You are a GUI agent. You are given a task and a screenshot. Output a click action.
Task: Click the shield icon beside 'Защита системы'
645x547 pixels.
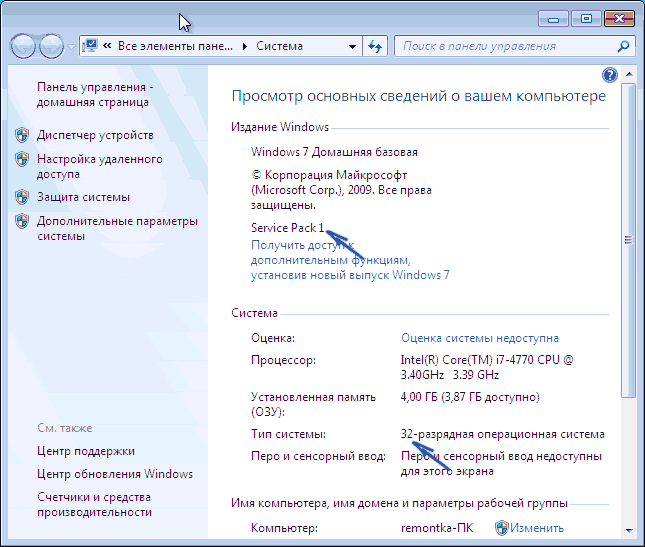point(22,197)
